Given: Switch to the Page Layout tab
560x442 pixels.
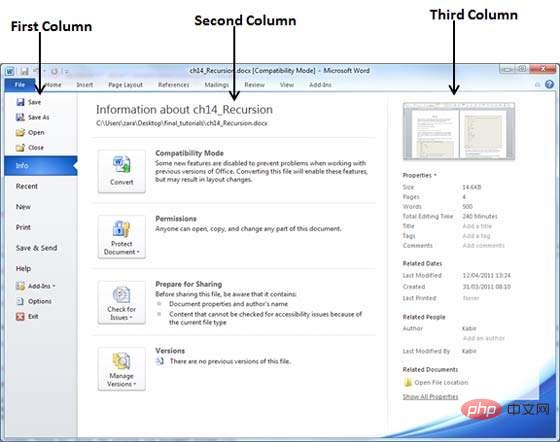Looking at the screenshot, I should (125, 85).
